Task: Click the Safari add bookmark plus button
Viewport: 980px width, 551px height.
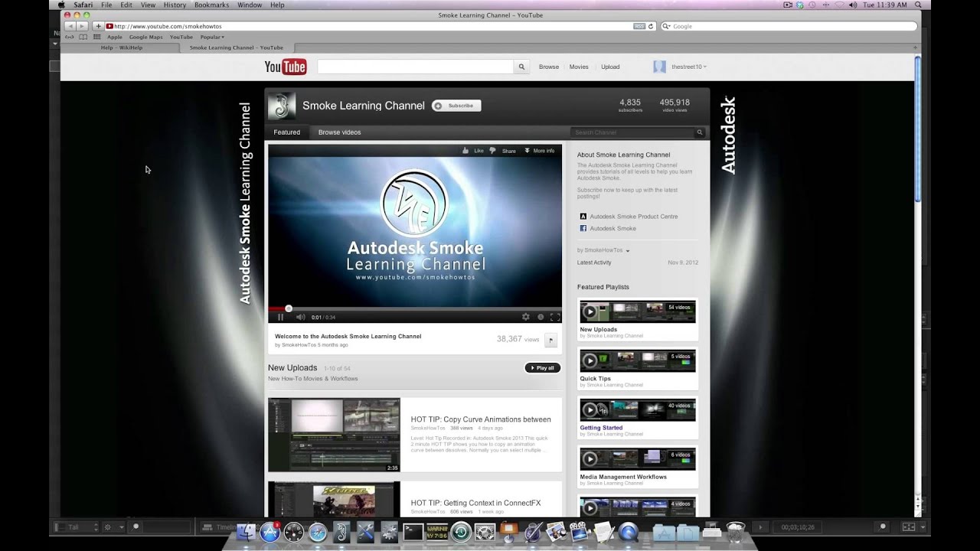Action: click(98, 26)
